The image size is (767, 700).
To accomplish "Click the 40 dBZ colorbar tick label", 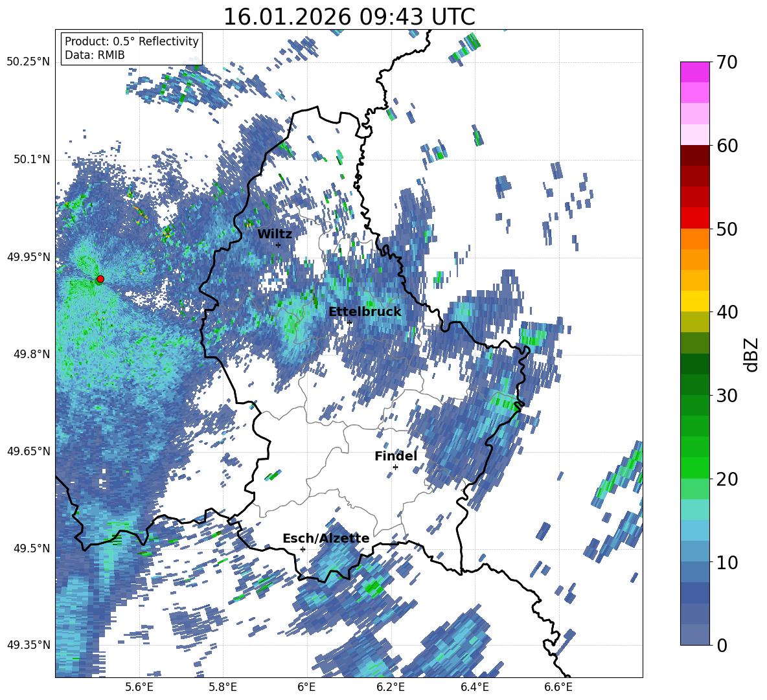I will coord(727,312).
